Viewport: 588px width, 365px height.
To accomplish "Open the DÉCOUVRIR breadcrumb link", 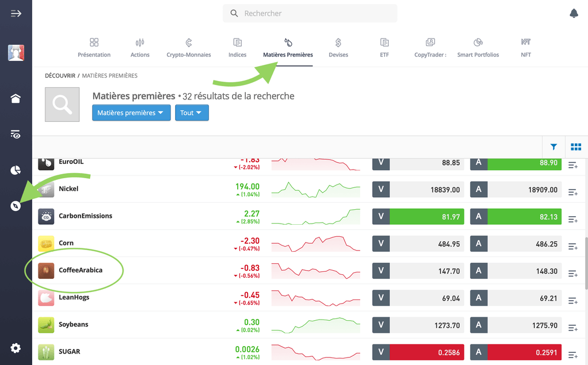I will [60, 75].
